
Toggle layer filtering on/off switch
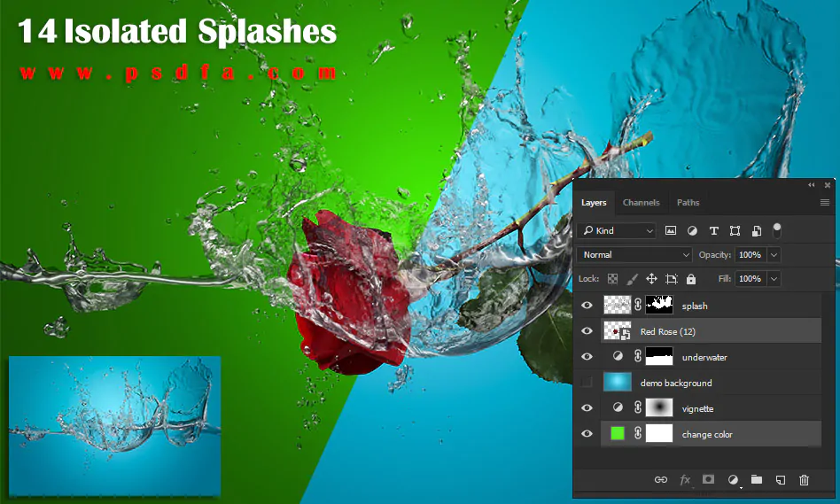coord(777,230)
